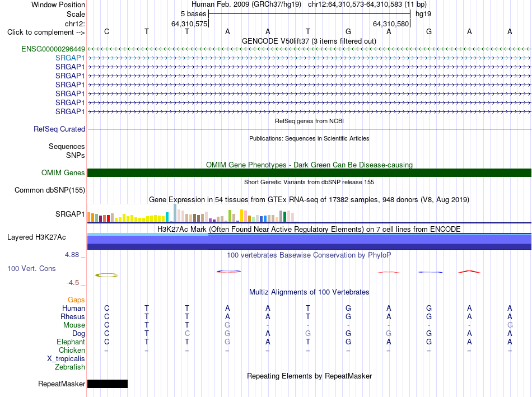The width and height of the screenshot is (532, 397).
Task: Click the olive PhyloP oval under base C
Action: click(106, 275)
